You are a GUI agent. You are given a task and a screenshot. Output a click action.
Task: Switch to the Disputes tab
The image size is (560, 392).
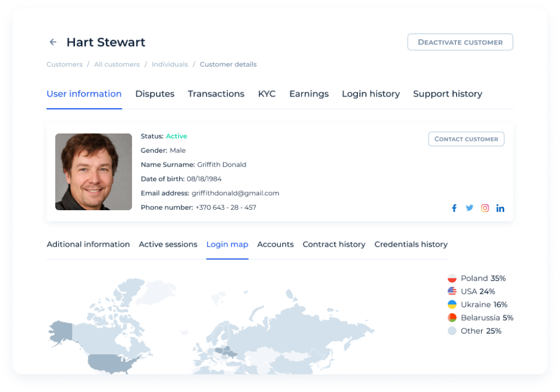tap(154, 94)
